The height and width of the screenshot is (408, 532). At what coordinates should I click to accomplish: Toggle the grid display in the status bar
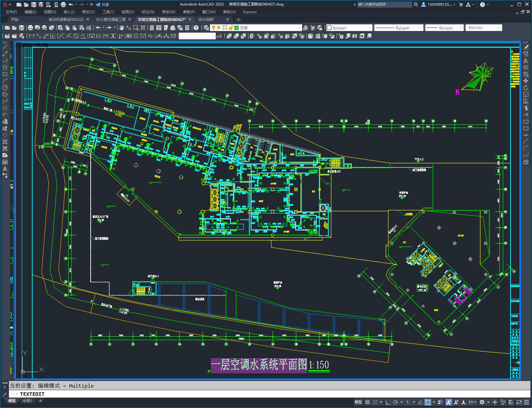click(x=367, y=402)
